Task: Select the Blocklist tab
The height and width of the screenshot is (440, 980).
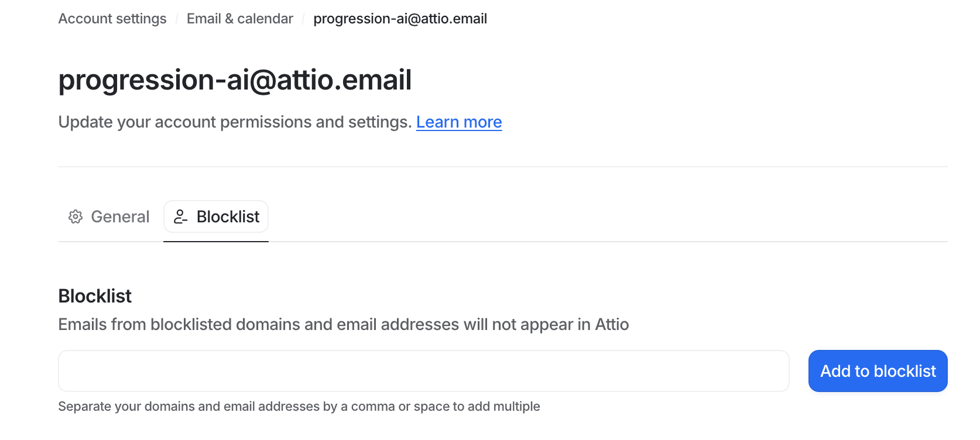Action: (216, 216)
